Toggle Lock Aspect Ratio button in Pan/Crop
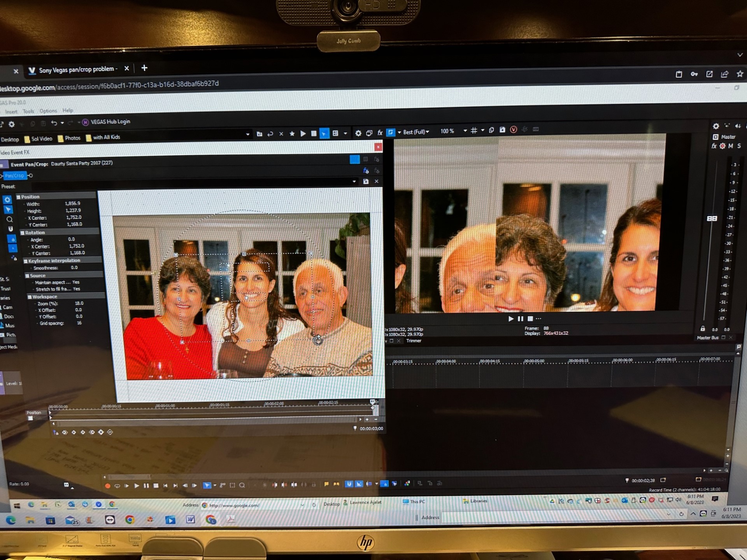The height and width of the screenshot is (560, 747). click(12, 239)
